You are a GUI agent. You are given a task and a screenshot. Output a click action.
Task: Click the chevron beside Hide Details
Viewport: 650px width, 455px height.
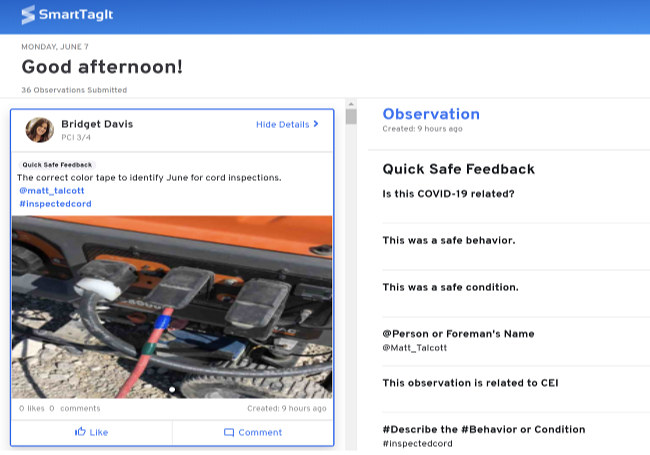(x=316, y=125)
